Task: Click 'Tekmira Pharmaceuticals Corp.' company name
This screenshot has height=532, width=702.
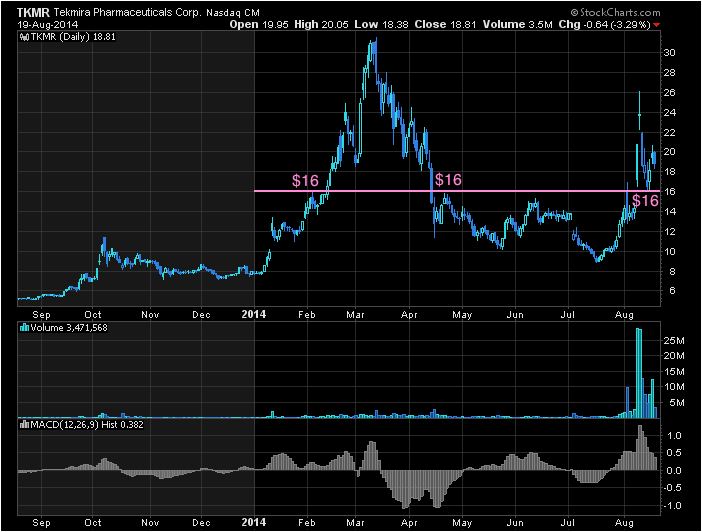Action: [x=128, y=13]
